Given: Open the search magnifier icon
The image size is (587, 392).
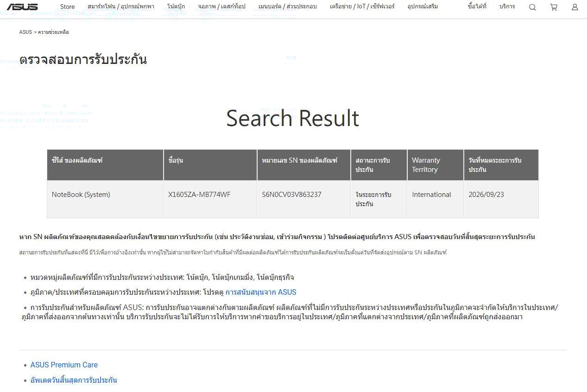Looking at the screenshot, I should click(532, 7).
